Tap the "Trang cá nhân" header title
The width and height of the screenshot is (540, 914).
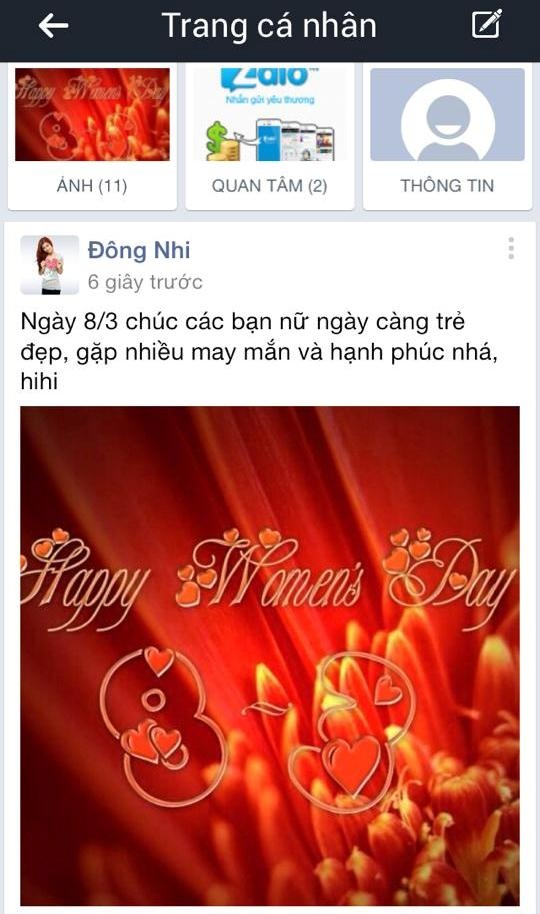[x=269, y=26]
